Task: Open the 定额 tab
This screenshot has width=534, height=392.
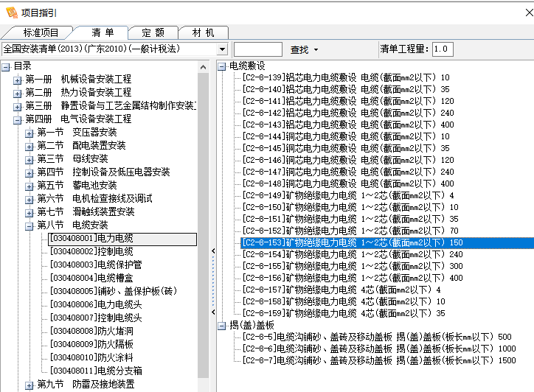Action: point(153,32)
